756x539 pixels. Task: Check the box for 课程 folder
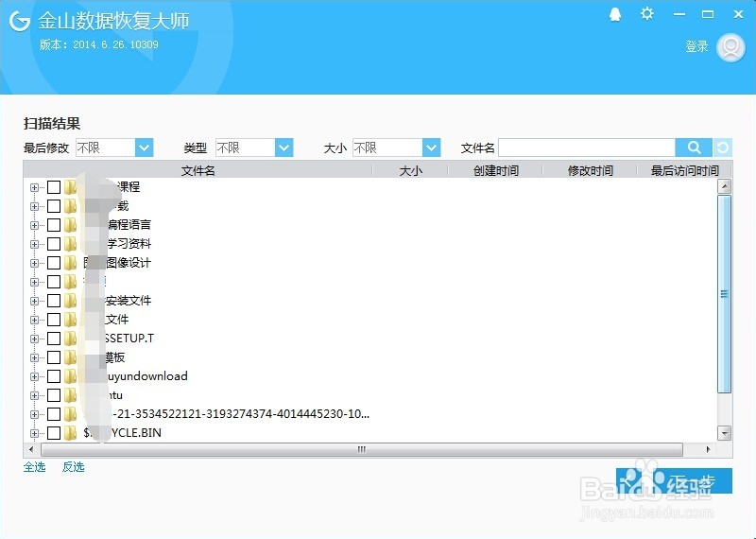click(54, 186)
